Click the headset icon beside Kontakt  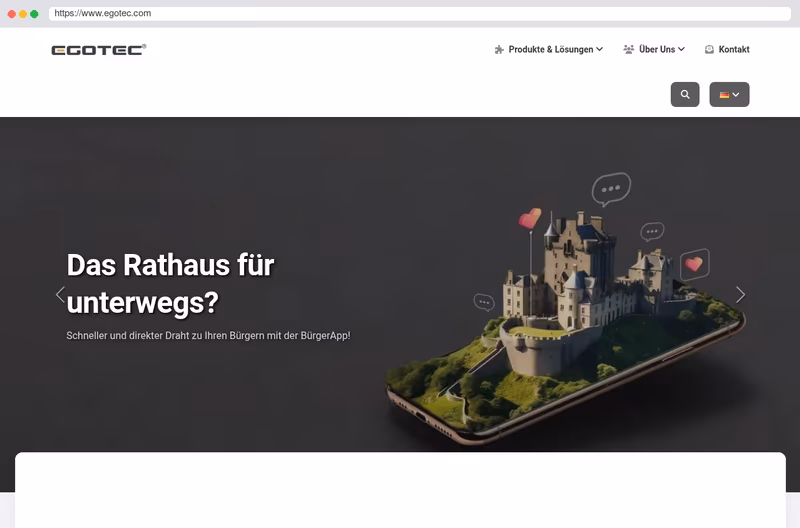[709, 49]
